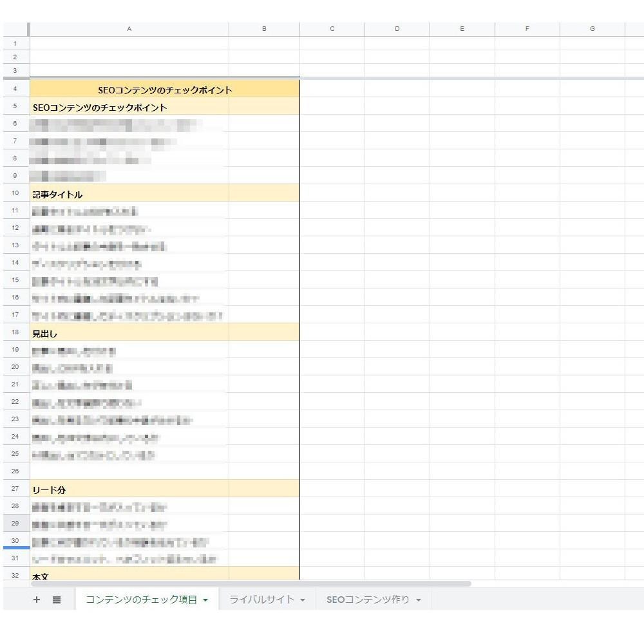Select column C header
Image resolution: width=644 pixels, height=644 pixels.
[332, 29]
